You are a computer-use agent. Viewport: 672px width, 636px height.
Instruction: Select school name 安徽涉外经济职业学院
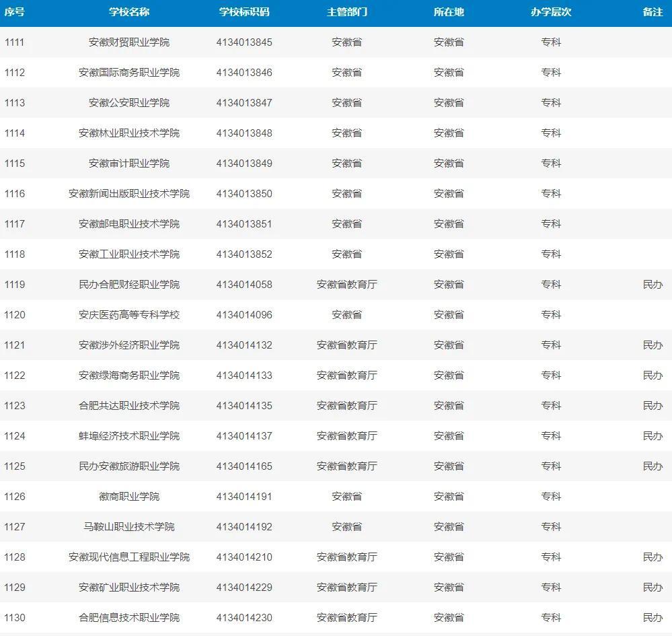(x=129, y=345)
